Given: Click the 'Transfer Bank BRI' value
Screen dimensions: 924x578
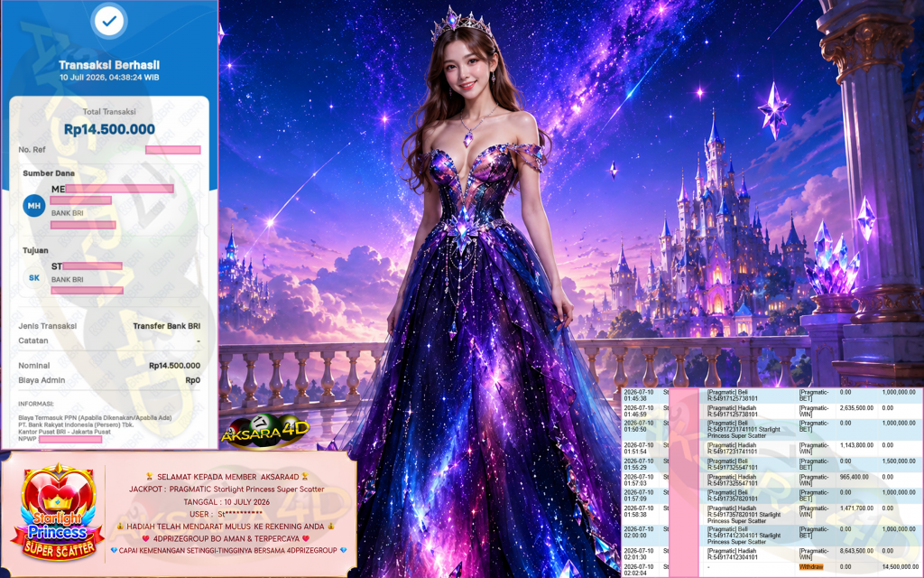Looking at the screenshot, I should [x=166, y=326].
